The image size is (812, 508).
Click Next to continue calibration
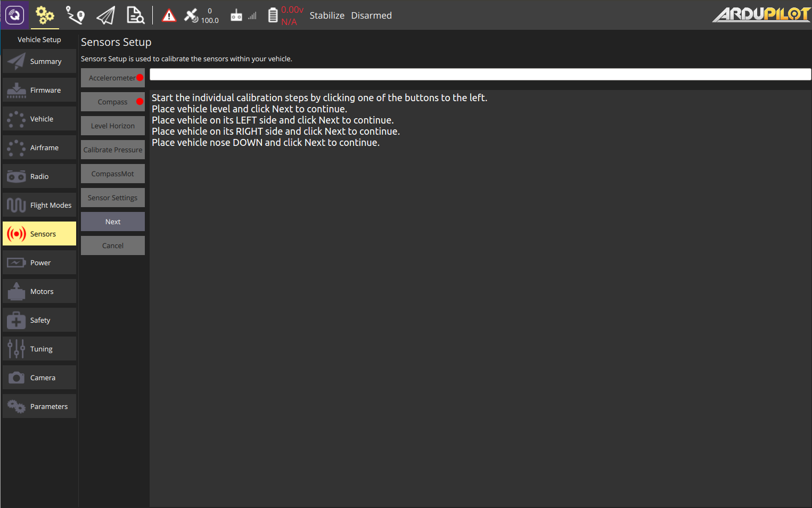(113, 222)
